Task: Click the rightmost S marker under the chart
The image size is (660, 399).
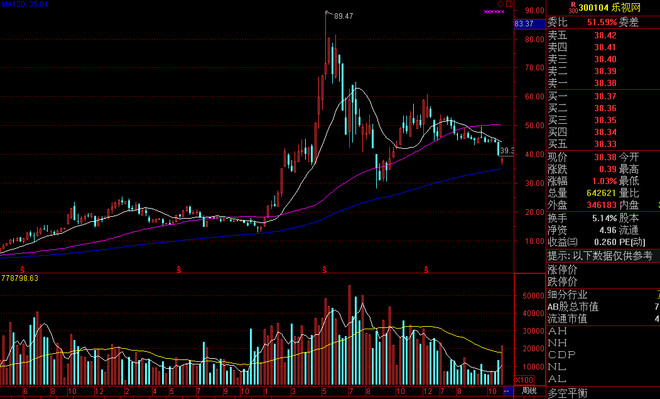Action: coord(426,269)
